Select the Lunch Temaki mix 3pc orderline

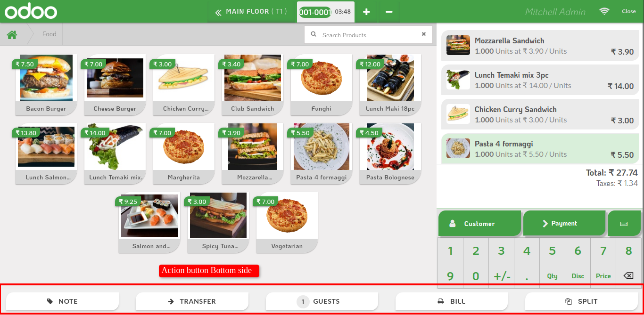(x=540, y=80)
